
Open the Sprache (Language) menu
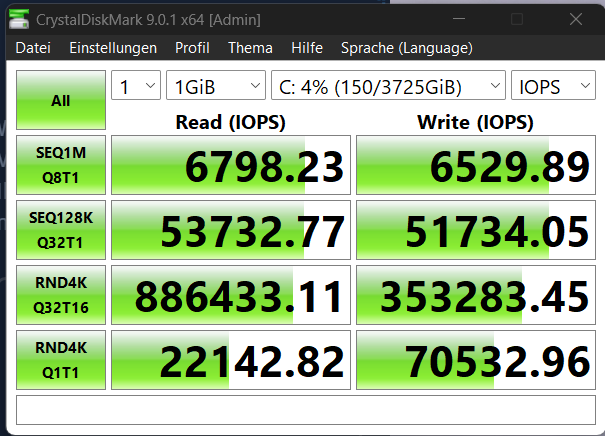coord(407,48)
